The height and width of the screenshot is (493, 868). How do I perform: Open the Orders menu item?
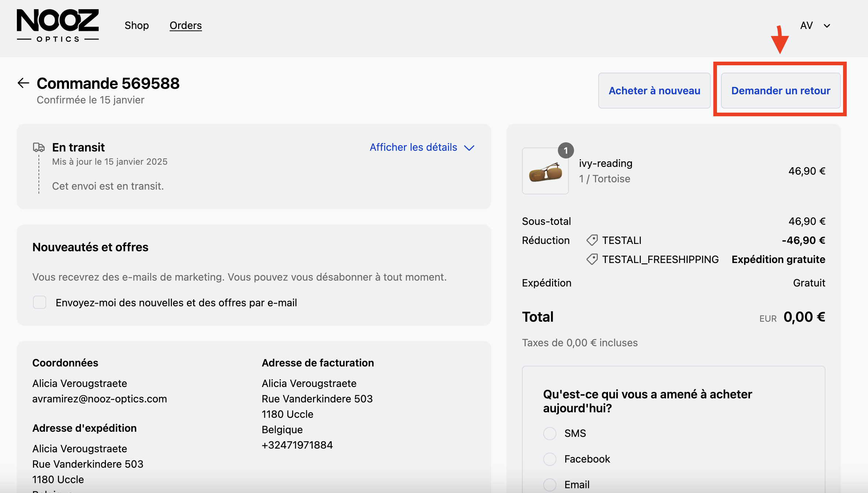(x=185, y=25)
